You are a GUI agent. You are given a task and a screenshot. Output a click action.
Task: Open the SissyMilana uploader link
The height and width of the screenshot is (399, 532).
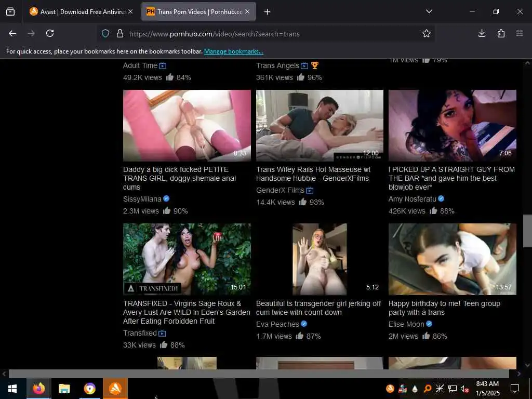pyautogui.click(x=142, y=199)
